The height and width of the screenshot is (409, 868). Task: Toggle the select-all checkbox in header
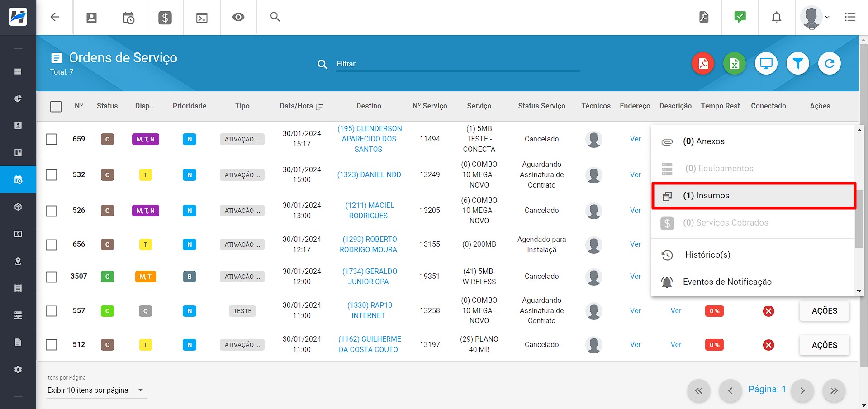(56, 107)
